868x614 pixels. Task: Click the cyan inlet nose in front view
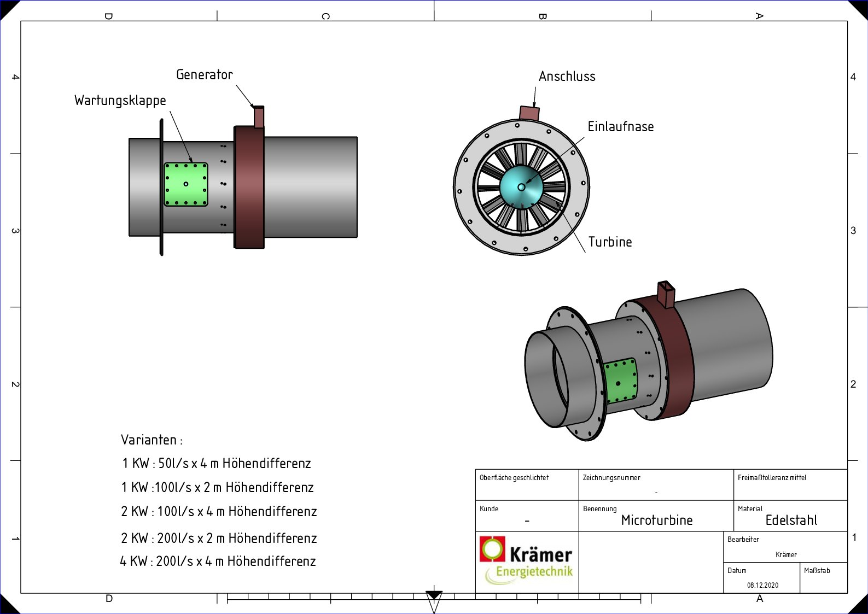521,187
